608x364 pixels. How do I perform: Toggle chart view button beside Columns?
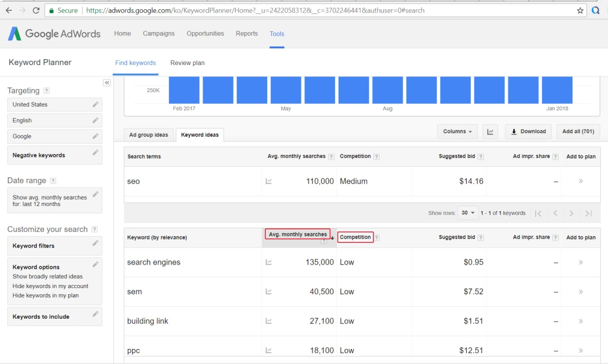(x=490, y=132)
